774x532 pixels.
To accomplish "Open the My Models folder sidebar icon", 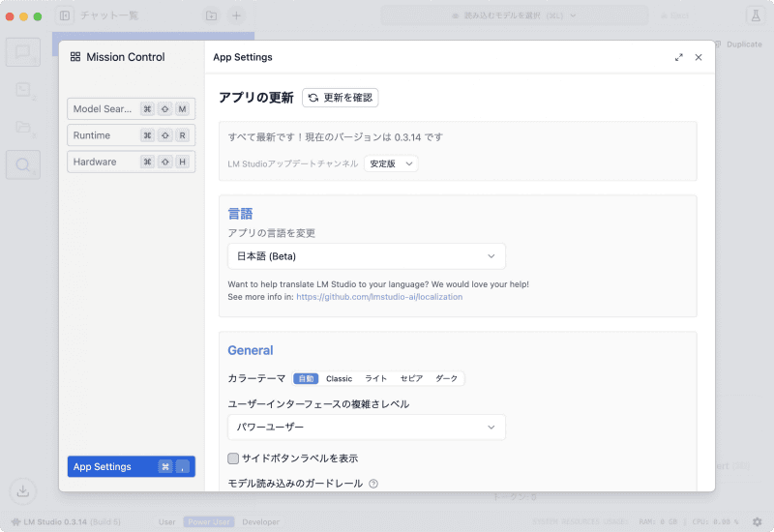I will [22, 128].
